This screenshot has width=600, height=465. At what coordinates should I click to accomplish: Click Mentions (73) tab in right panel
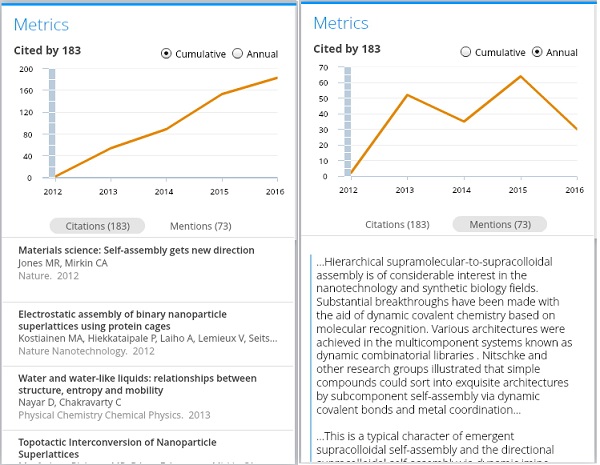500,224
